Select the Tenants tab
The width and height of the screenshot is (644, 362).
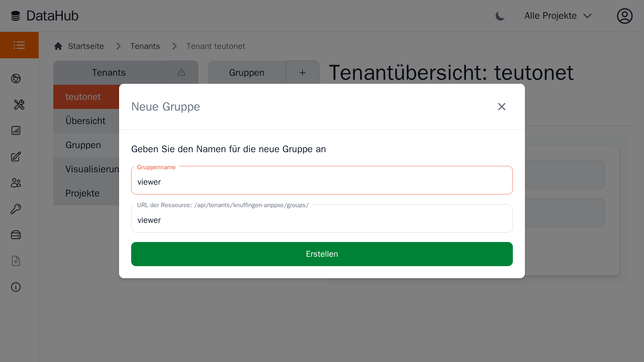(109, 72)
